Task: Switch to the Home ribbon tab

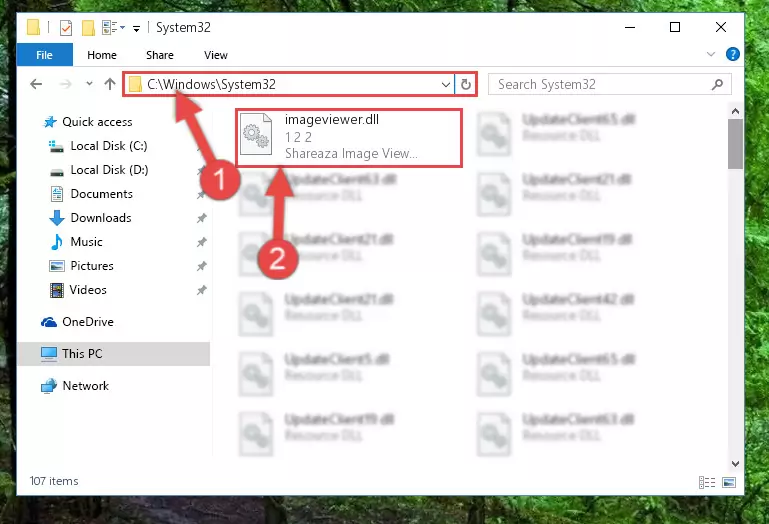Action: 102,55
